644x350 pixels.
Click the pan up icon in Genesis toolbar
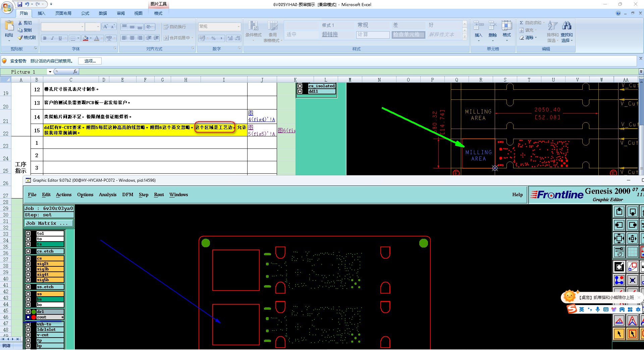pyautogui.click(x=619, y=212)
